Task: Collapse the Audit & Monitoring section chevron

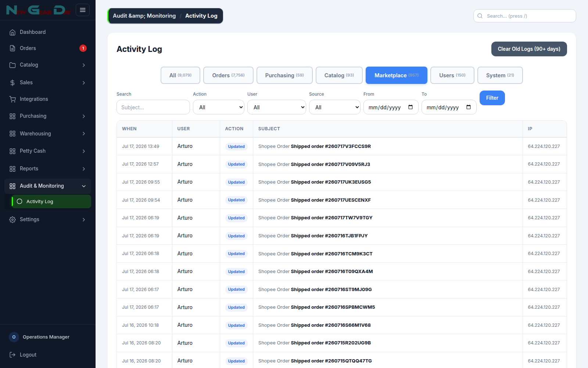Action: click(x=84, y=186)
